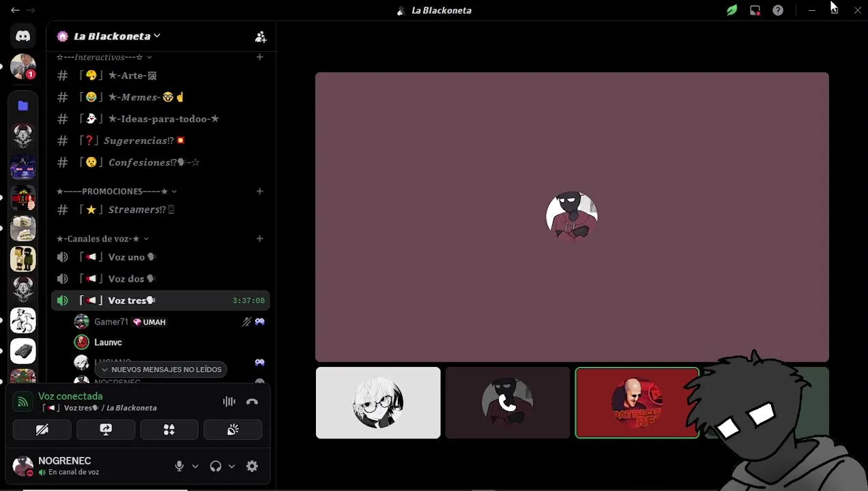
Task: Open Discord home direct messages
Action: pos(23,36)
